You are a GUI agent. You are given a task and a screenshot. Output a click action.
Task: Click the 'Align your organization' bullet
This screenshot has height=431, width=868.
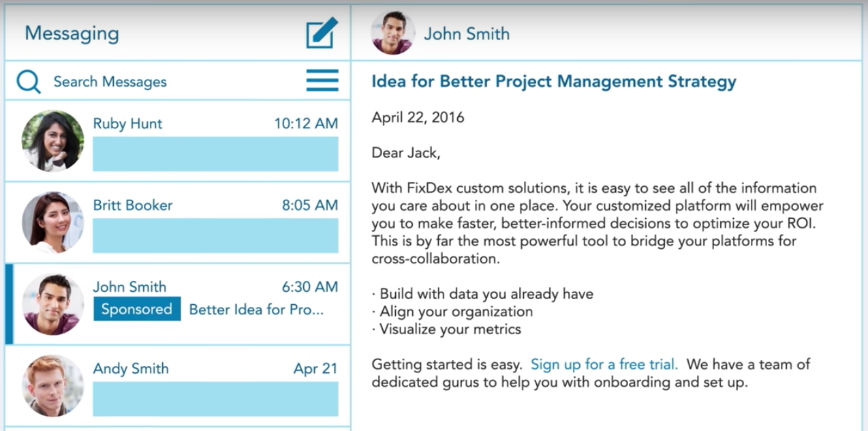452,312
